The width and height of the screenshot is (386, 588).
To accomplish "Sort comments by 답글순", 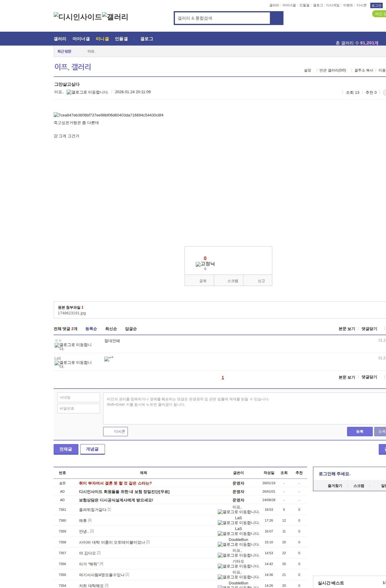I will pos(131,329).
